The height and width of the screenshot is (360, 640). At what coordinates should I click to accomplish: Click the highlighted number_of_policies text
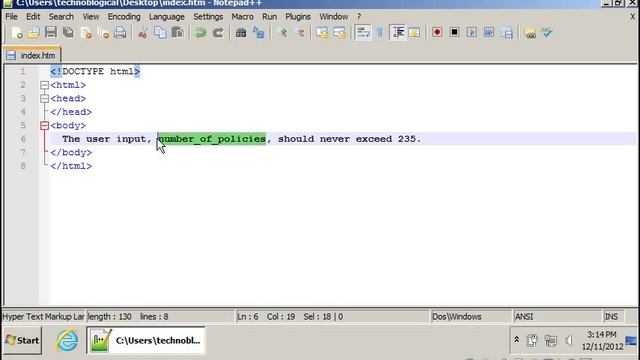[x=211, y=139]
